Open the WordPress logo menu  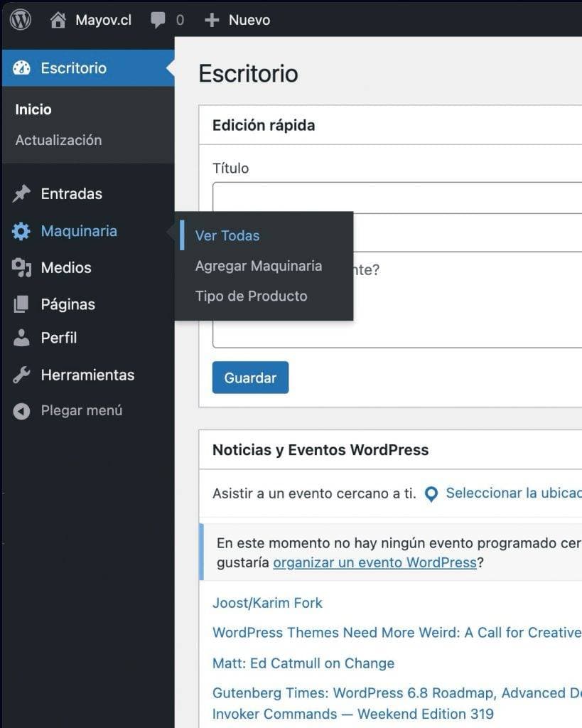coord(21,20)
